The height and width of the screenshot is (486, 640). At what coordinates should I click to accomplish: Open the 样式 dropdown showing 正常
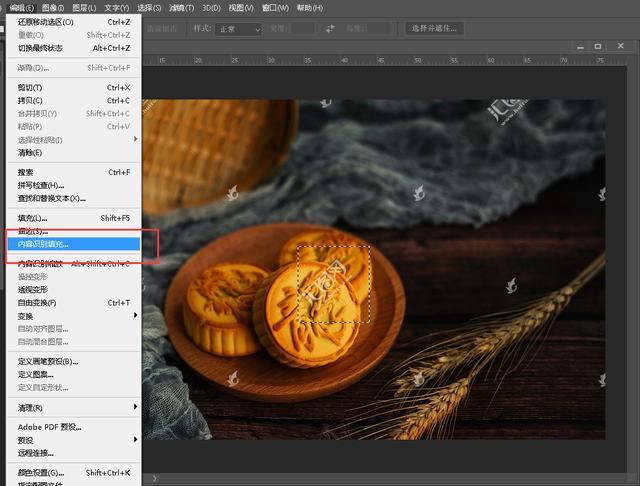coord(238,29)
